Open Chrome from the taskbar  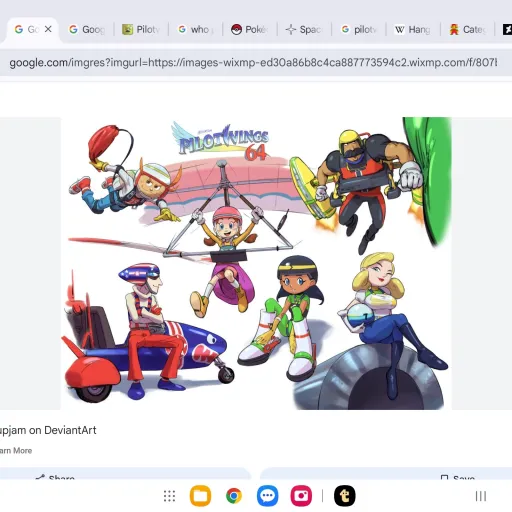(234, 496)
